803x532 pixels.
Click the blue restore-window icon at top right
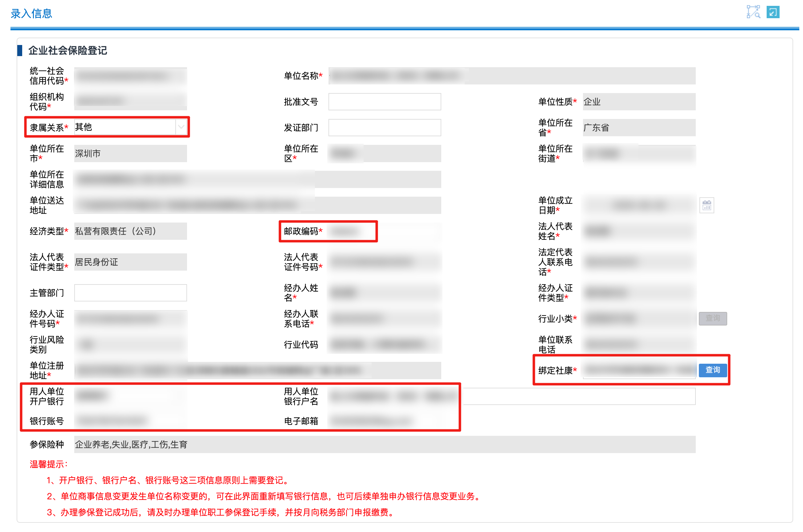(773, 12)
